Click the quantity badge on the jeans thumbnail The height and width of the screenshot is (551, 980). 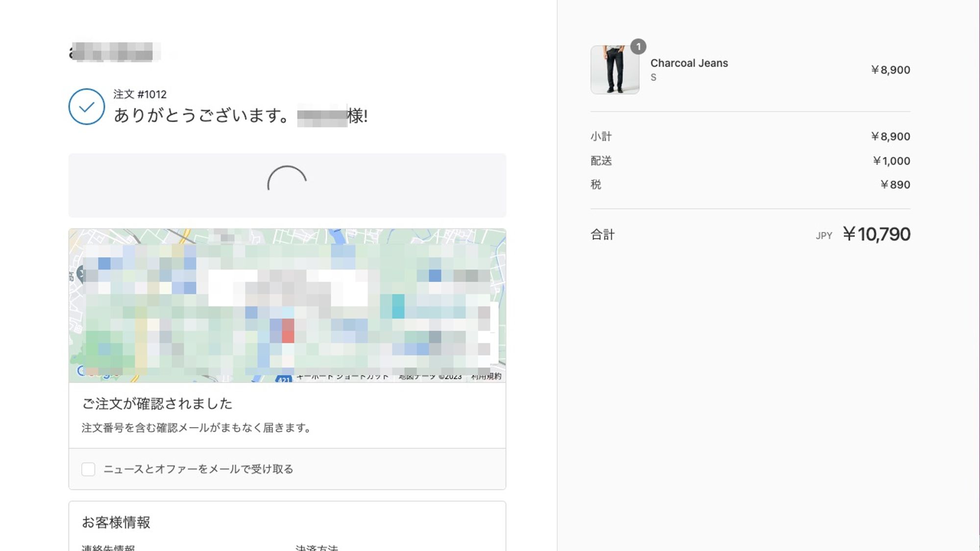point(638,47)
